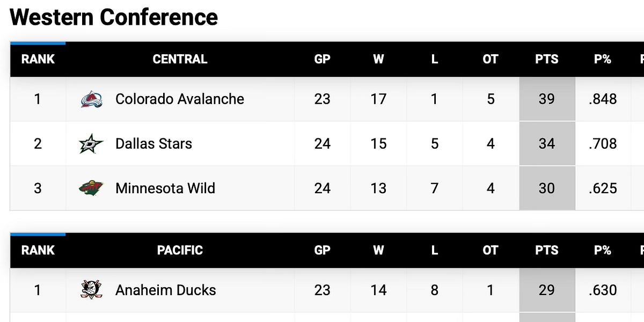Select Minnesota Wild's PTS value of 30
This screenshot has width=644, height=322.
(x=546, y=188)
